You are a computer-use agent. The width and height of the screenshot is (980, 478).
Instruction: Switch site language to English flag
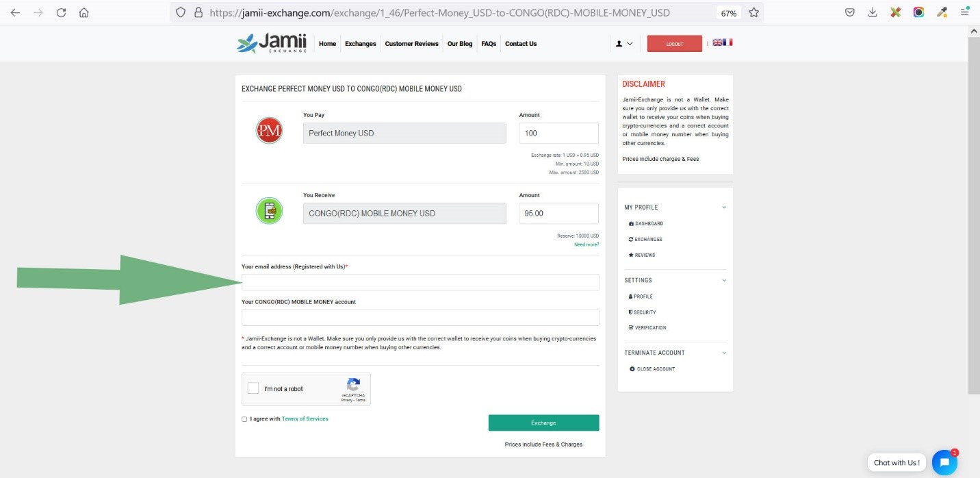pyautogui.click(x=717, y=42)
